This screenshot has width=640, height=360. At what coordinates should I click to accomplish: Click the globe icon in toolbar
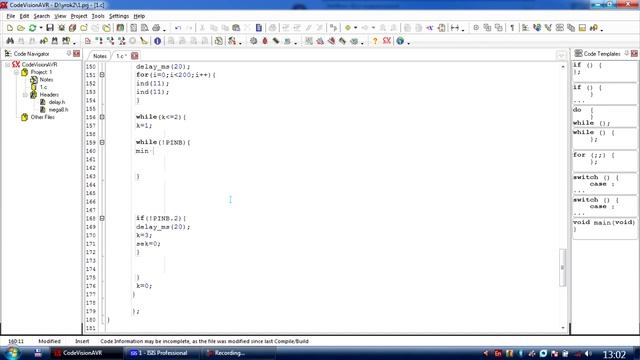pos(400,41)
